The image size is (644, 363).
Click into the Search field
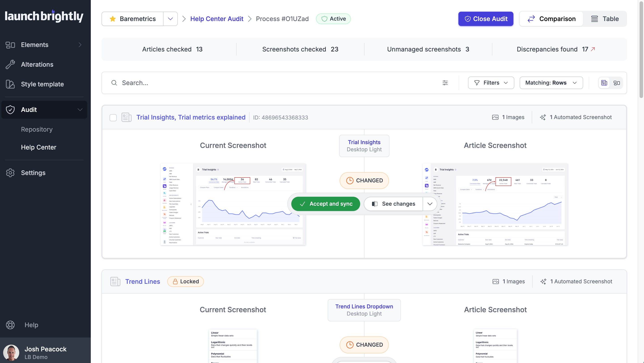275,83
